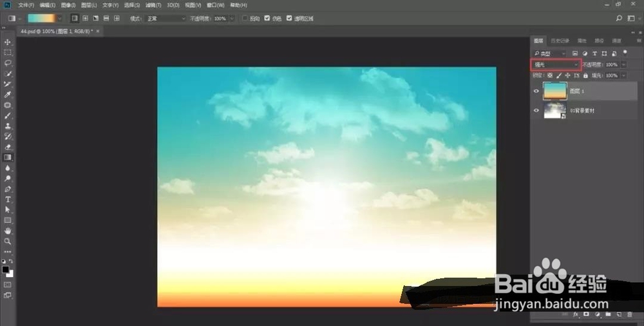Select the Clone Stamp tool
644x326 pixels.
point(8,126)
